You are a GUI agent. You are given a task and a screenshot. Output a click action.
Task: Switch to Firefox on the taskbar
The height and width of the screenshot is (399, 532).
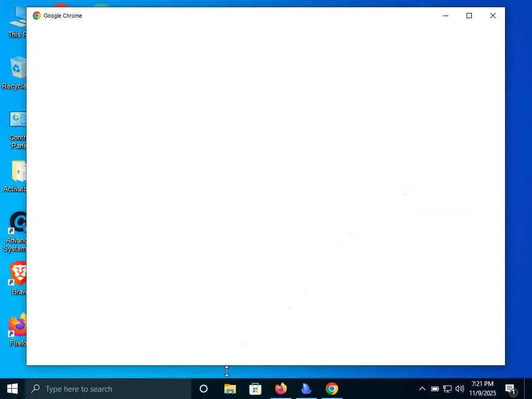click(x=281, y=389)
